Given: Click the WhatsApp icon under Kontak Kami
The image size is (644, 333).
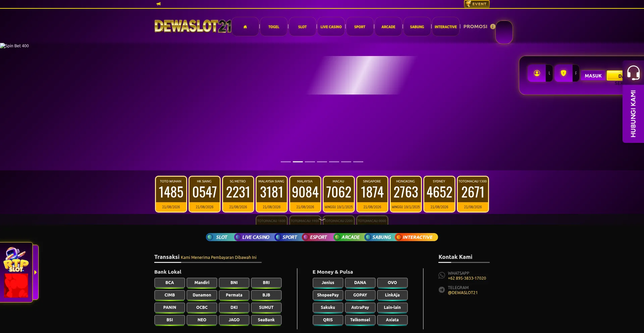Looking at the screenshot, I should [442, 275].
